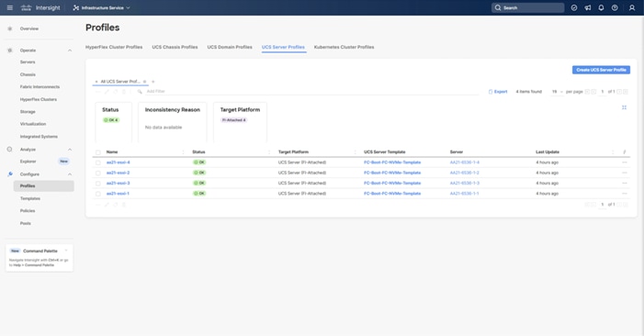This screenshot has height=336, width=644.
Task: Open actions ellipsis for aa21-esxi-3 row
Action: pos(625,183)
